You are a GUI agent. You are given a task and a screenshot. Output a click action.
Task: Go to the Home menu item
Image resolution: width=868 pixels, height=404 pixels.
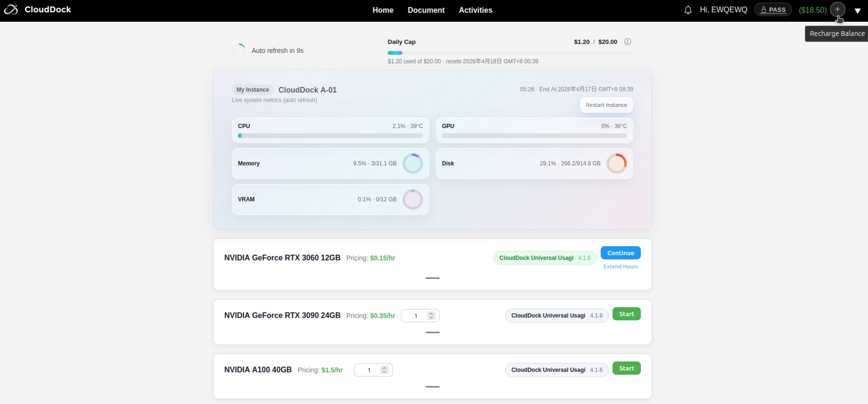tap(382, 10)
